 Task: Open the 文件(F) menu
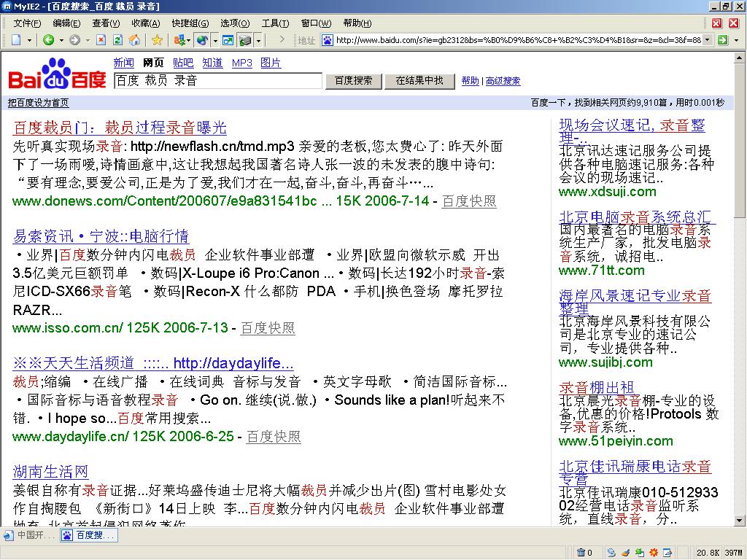pyautogui.click(x=27, y=23)
